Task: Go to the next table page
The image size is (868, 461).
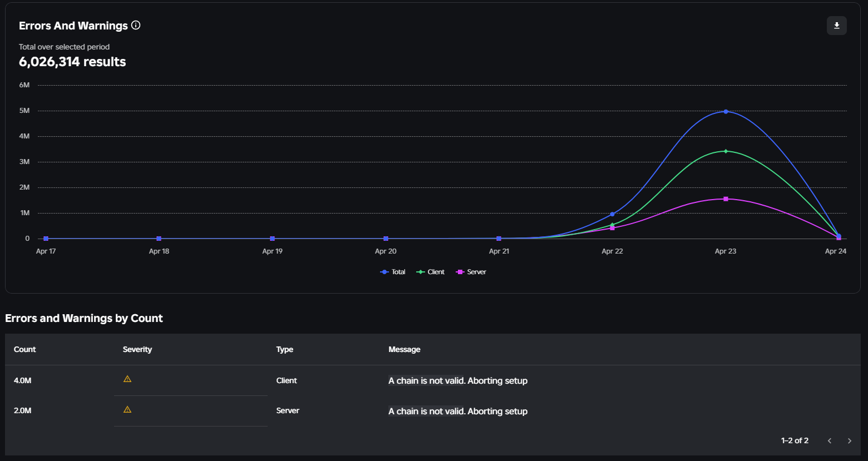Action: (x=850, y=440)
